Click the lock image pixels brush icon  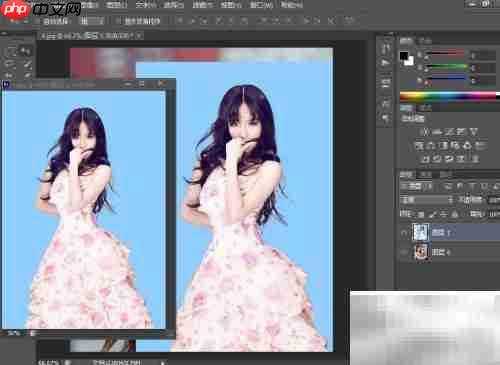[432, 214]
